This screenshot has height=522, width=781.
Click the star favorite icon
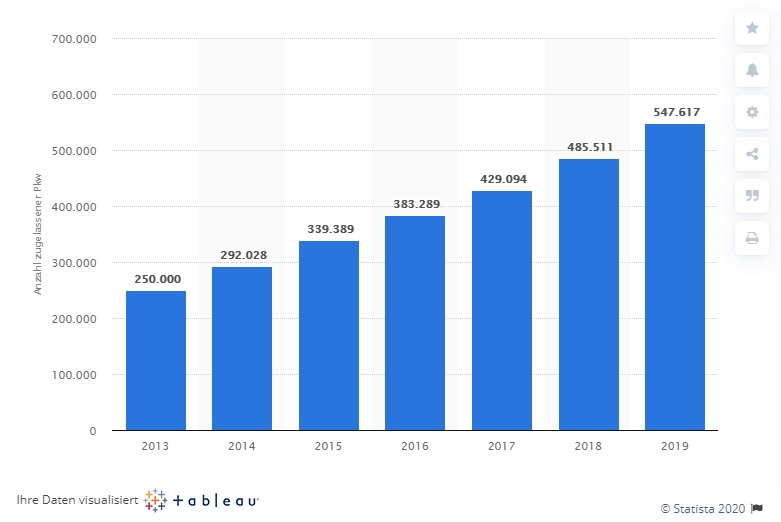click(x=752, y=28)
